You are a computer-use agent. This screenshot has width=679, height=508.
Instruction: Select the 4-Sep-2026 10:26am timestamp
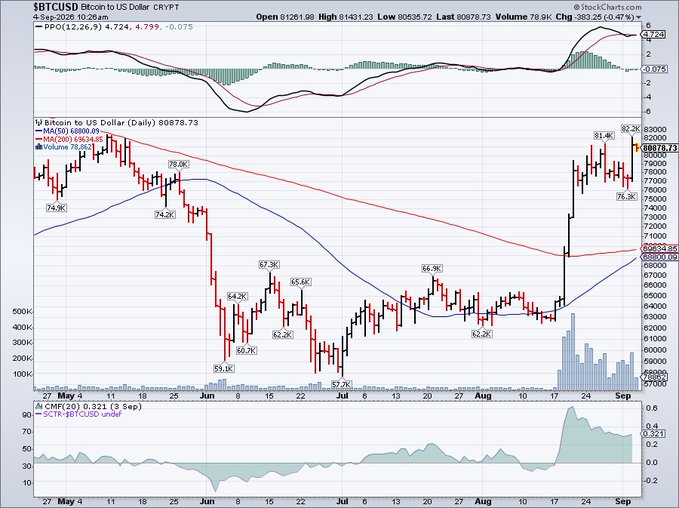(71, 17)
